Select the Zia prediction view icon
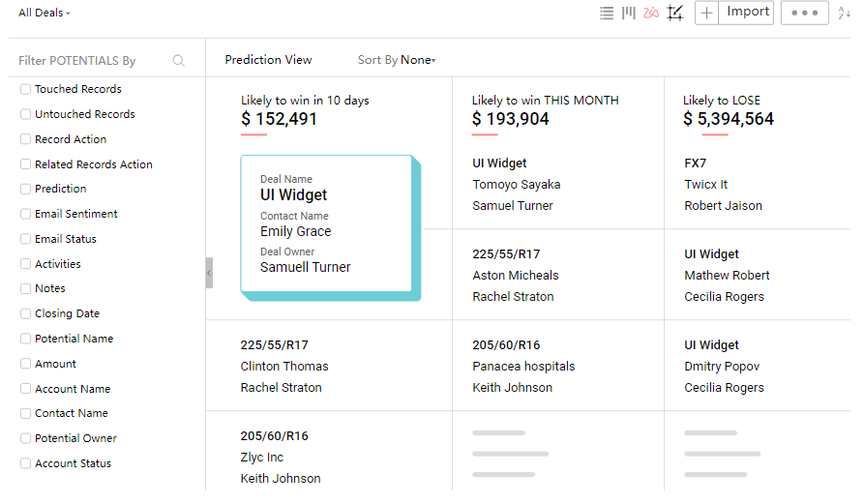The image size is (864, 504). [x=651, y=13]
